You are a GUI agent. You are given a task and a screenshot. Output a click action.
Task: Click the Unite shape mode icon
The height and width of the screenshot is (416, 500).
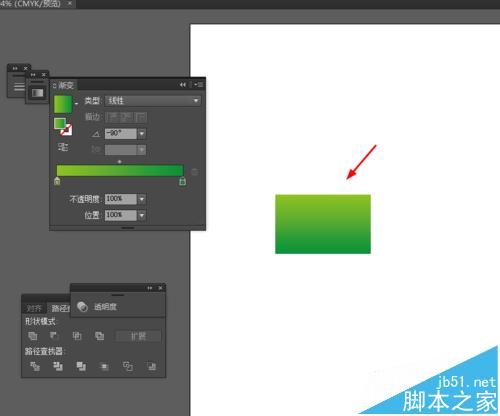coord(33,336)
